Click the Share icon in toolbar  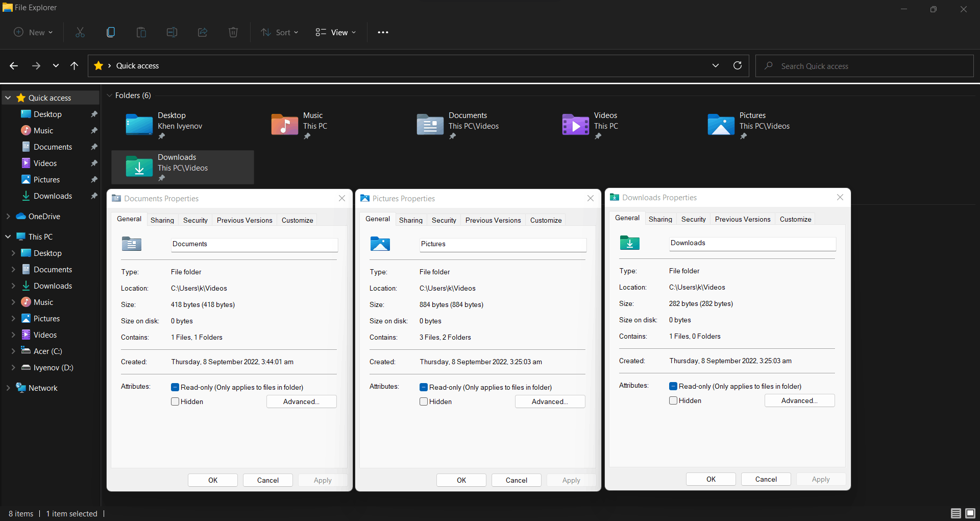pyautogui.click(x=203, y=32)
